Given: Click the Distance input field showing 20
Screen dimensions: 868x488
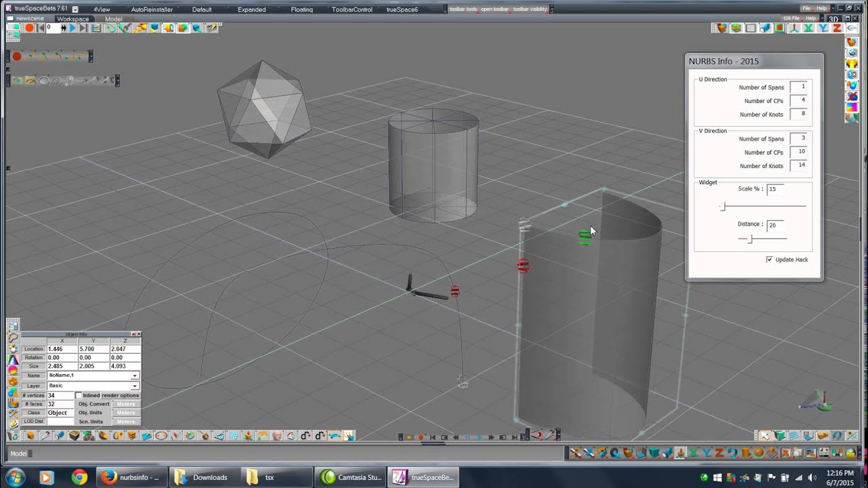Looking at the screenshot, I should [775, 225].
